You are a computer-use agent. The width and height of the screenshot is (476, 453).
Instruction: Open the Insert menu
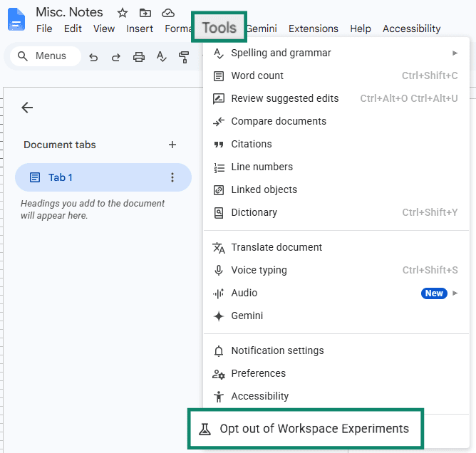point(140,28)
